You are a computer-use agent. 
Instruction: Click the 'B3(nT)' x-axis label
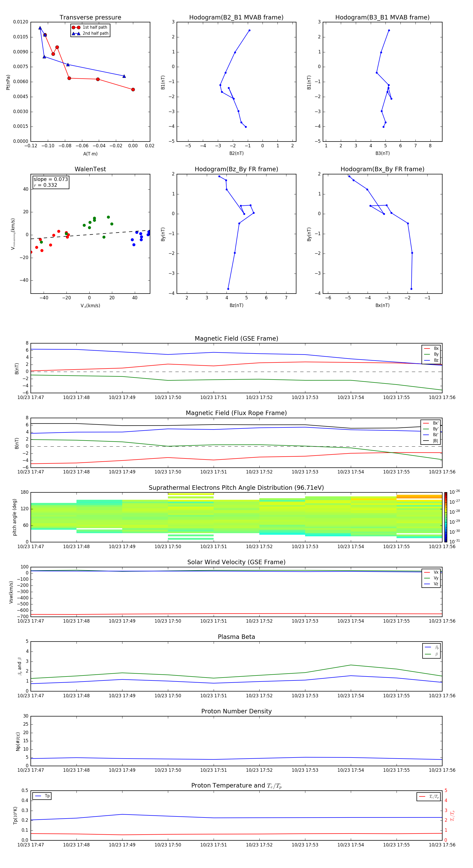tap(382, 153)
